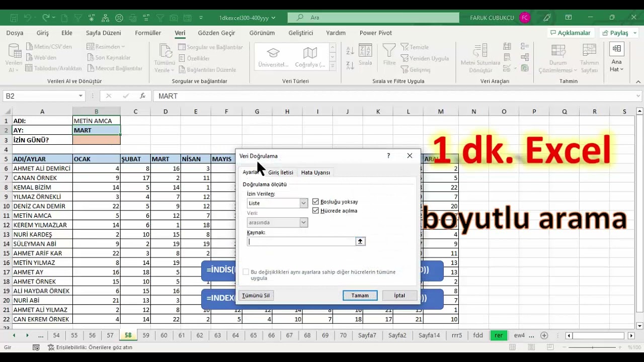Image resolution: width=644 pixels, height=362 pixels.
Task: Toggle the Filtre funnel button
Action: coord(389,55)
